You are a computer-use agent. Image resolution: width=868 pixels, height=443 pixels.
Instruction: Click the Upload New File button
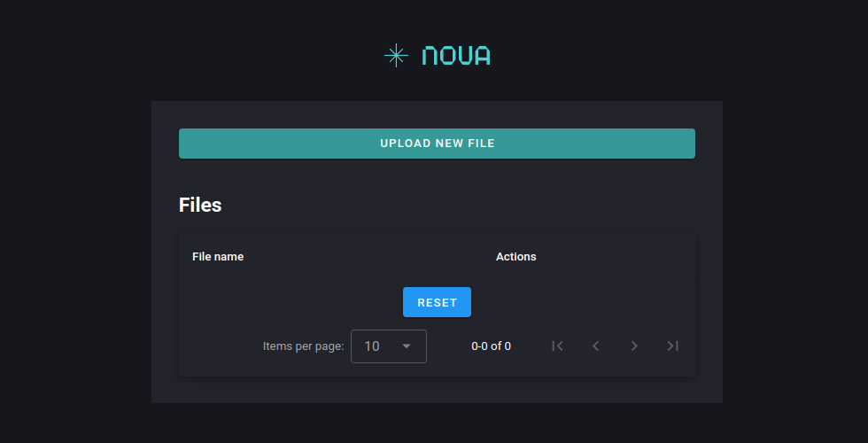pos(437,144)
